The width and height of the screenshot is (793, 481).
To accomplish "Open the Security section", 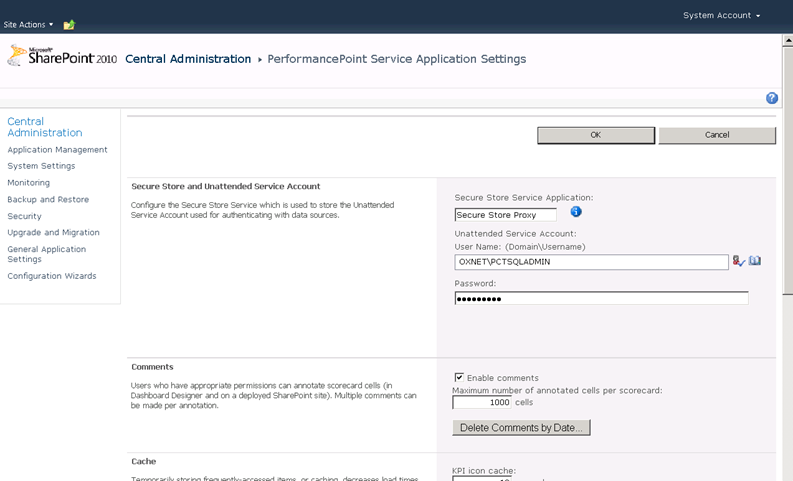I will (x=24, y=216).
